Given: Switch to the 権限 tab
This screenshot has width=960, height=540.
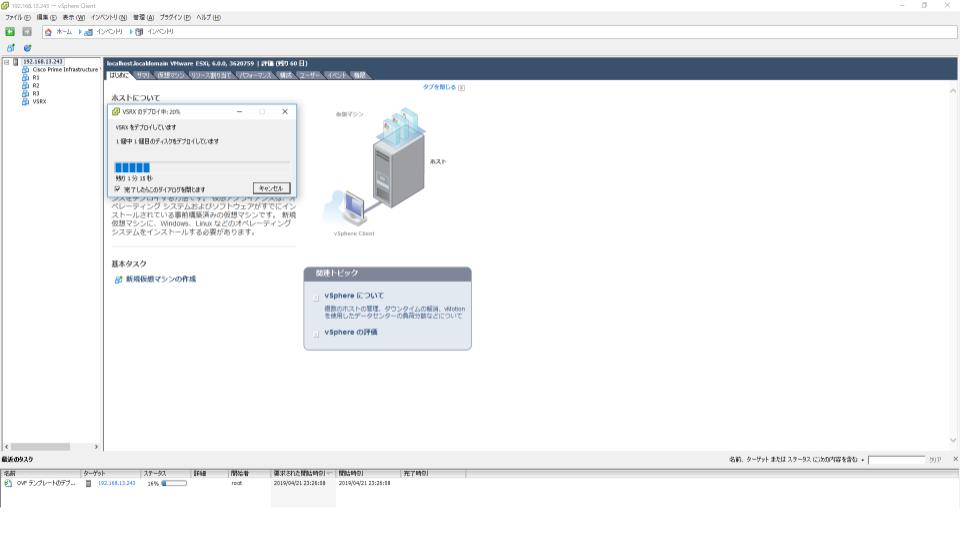Looking at the screenshot, I should 360,75.
